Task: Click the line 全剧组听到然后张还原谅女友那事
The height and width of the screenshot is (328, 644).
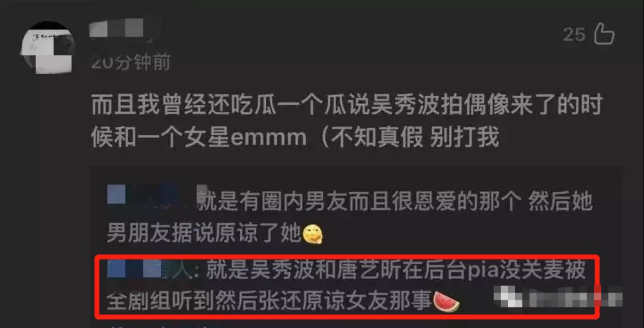Action: coord(270,302)
